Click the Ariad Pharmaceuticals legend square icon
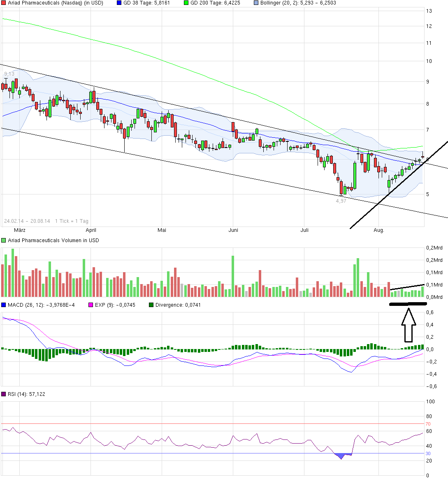The height and width of the screenshot is (481, 448). pos(3,2)
